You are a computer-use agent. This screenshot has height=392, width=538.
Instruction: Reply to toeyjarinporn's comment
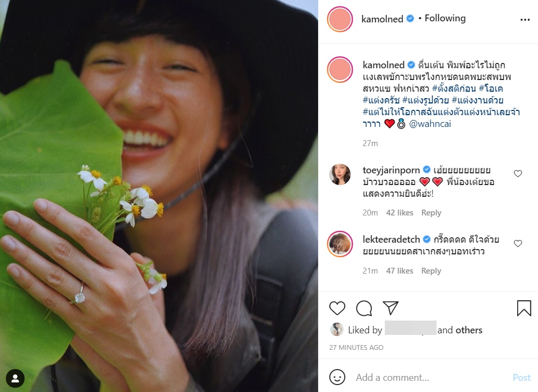click(x=431, y=213)
